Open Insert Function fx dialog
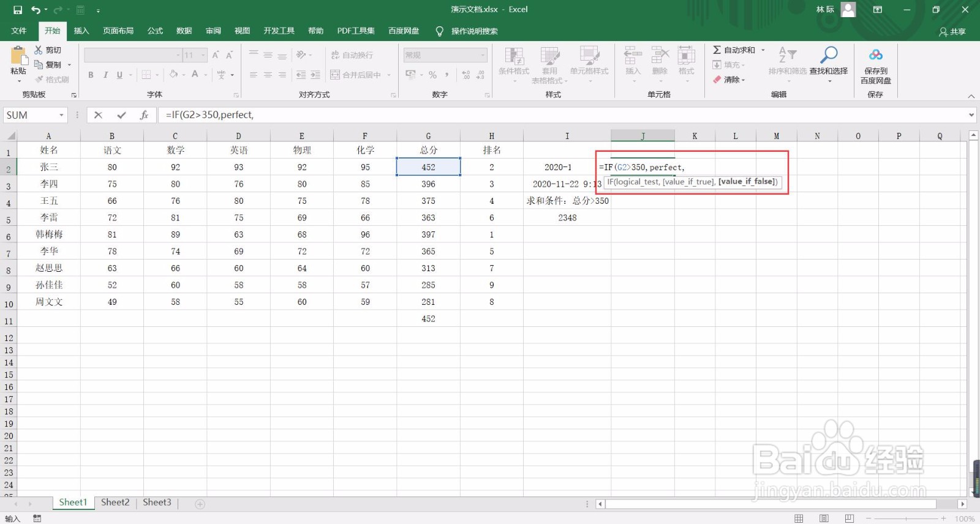The width and height of the screenshot is (980, 524). pyautogui.click(x=144, y=115)
